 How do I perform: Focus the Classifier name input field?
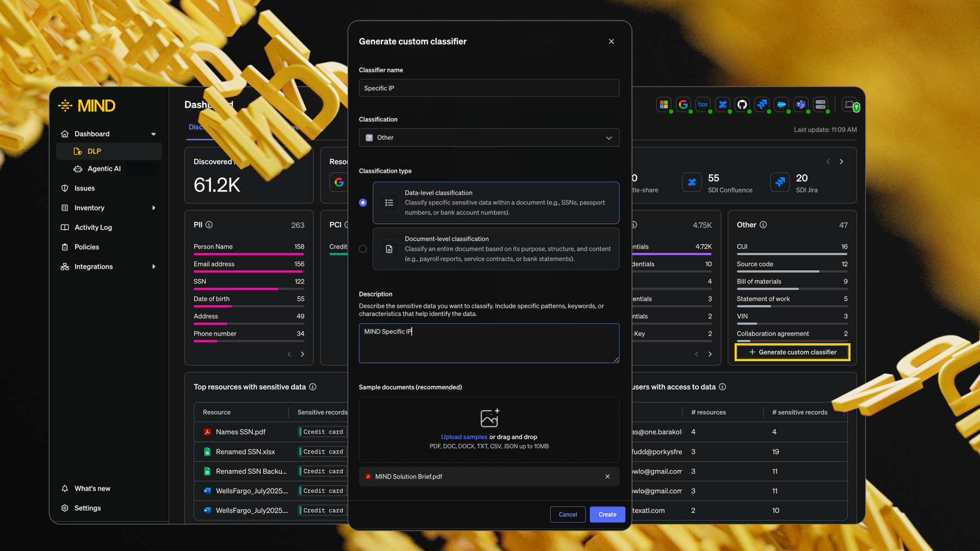tap(489, 88)
